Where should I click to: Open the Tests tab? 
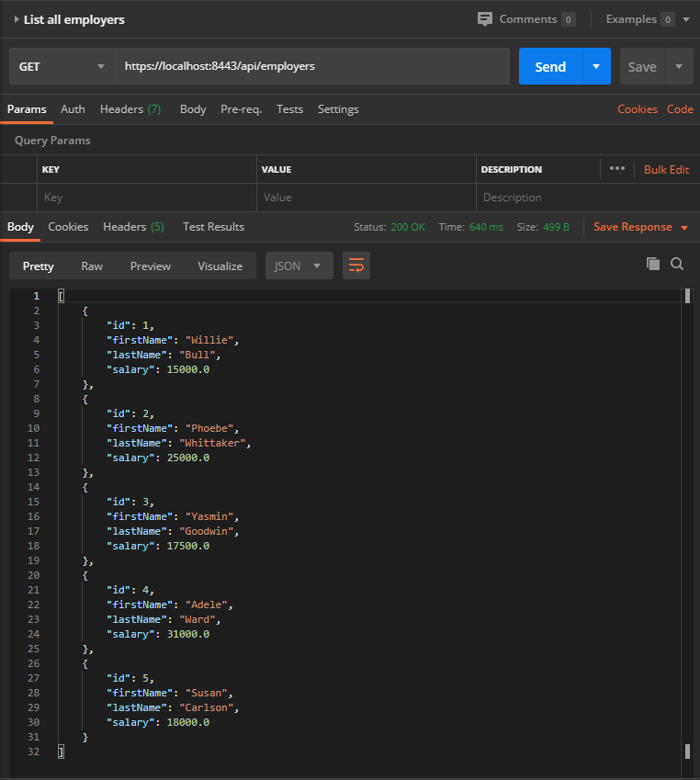tap(289, 109)
